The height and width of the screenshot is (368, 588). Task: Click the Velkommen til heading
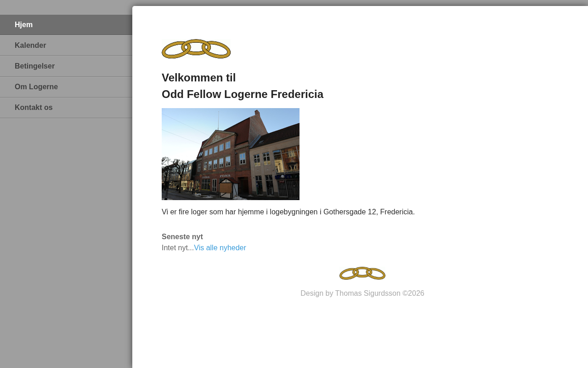pos(198,78)
